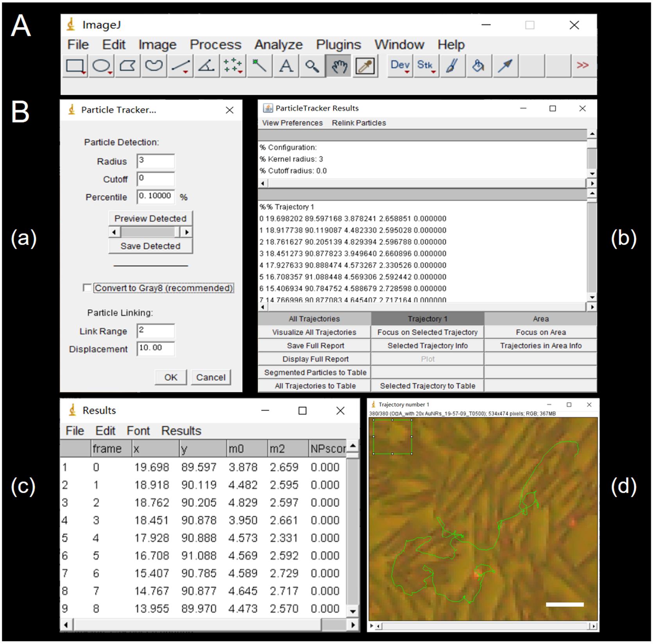Viewport: 653px width, 644px height.
Task: Open View Preferences menu
Action: (292, 123)
